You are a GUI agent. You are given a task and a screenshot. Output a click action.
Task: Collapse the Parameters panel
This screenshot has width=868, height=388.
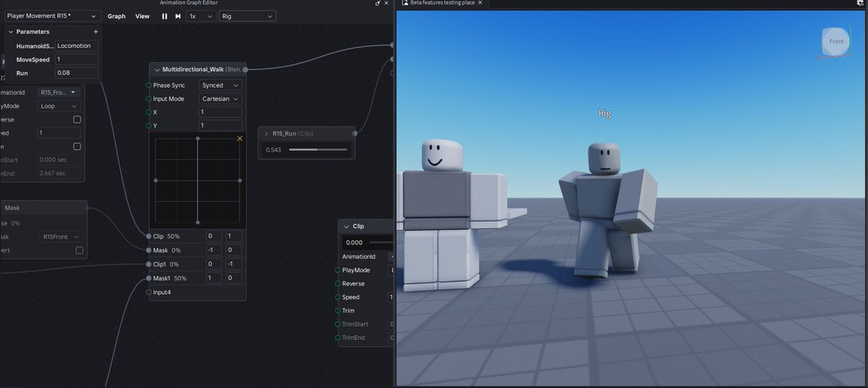click(x=10, y=32)
